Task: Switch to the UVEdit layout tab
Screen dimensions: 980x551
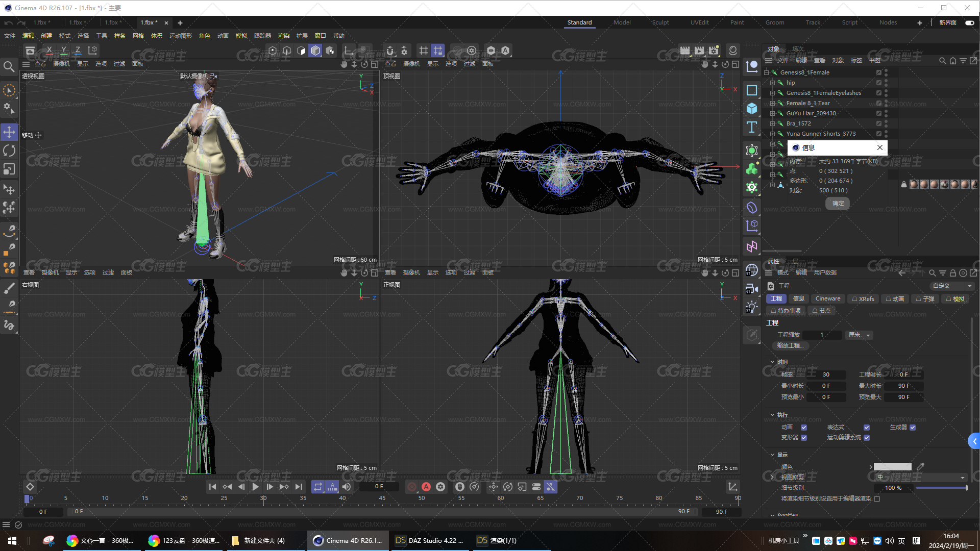Action: pyautogui.click(x=699, y=22)
